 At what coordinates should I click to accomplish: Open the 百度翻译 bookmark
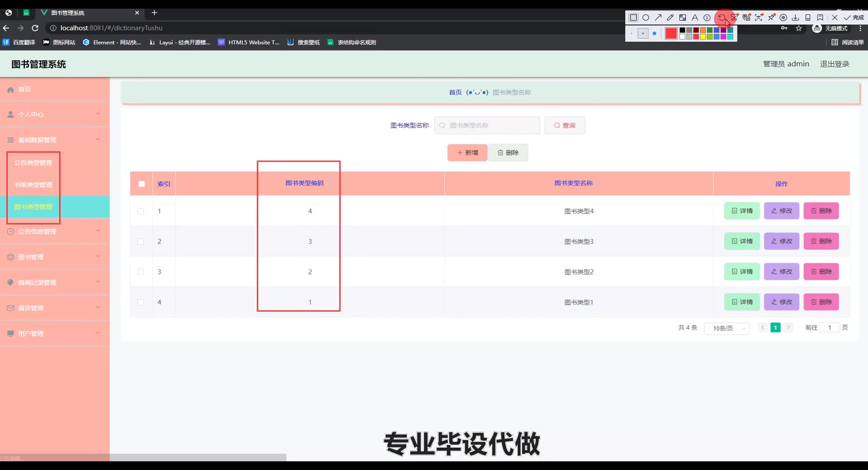(19, 42)
